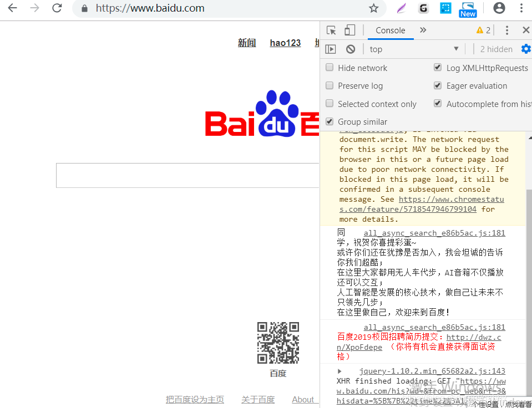Open the JavaScript context dropdown labeled top

414,49
